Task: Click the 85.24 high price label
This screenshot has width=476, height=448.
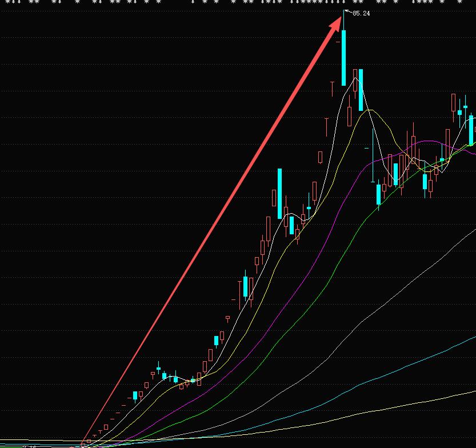Action: (361, 13)
